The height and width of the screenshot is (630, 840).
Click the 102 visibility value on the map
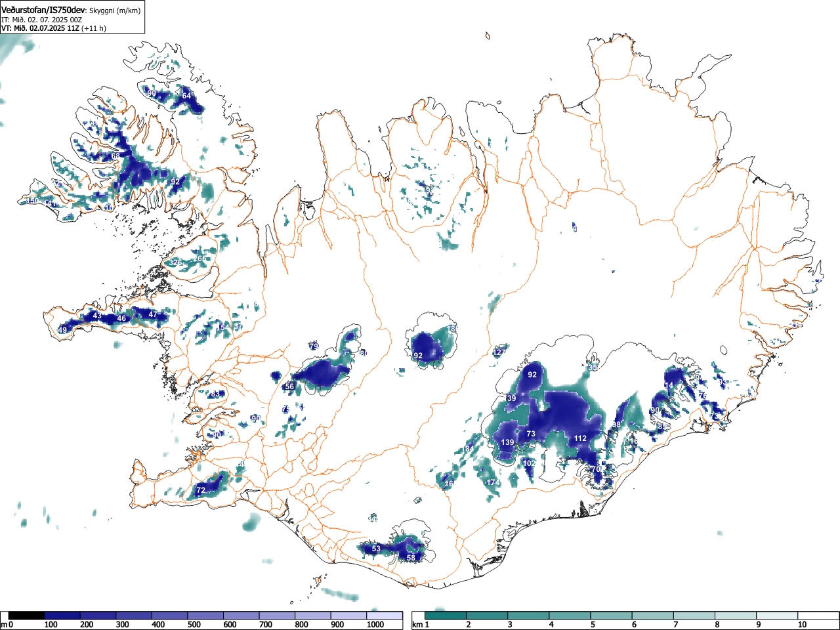[x=529, y=463]
